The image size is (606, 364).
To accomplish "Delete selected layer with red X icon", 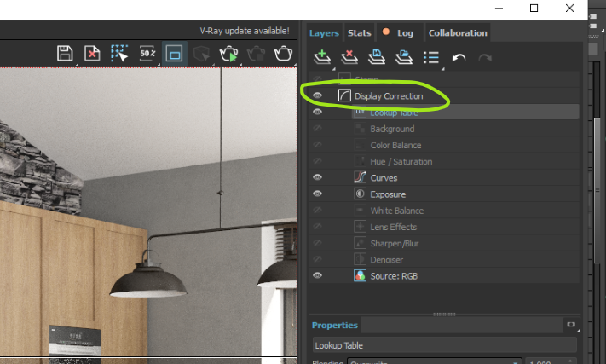I will point(349,57).
